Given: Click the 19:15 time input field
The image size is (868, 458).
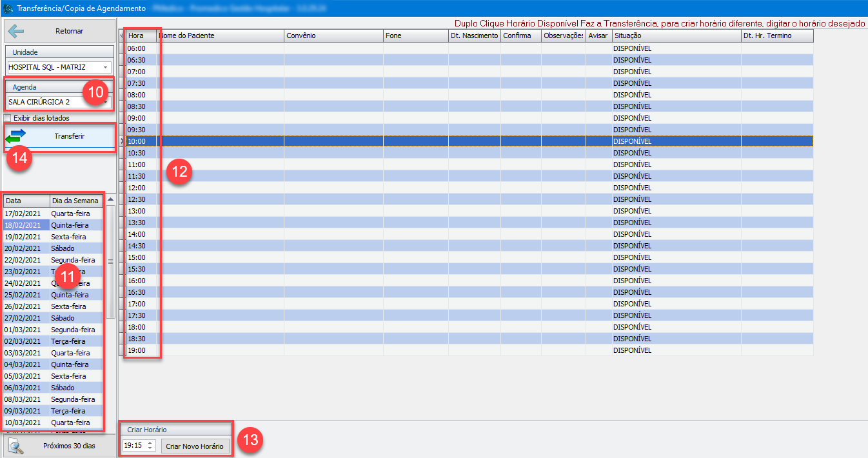Looking at the screenshot, I should point(134,446).
